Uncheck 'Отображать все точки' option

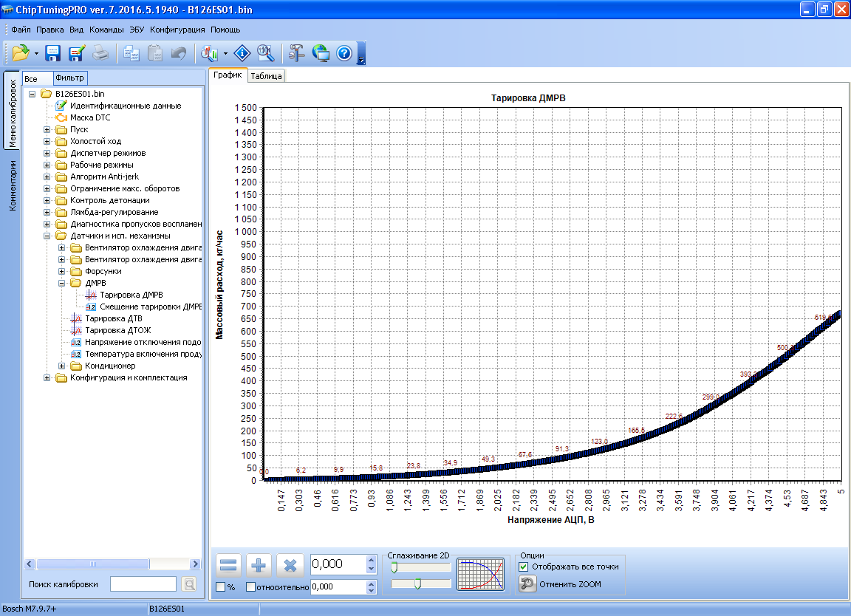click(524, 567)
